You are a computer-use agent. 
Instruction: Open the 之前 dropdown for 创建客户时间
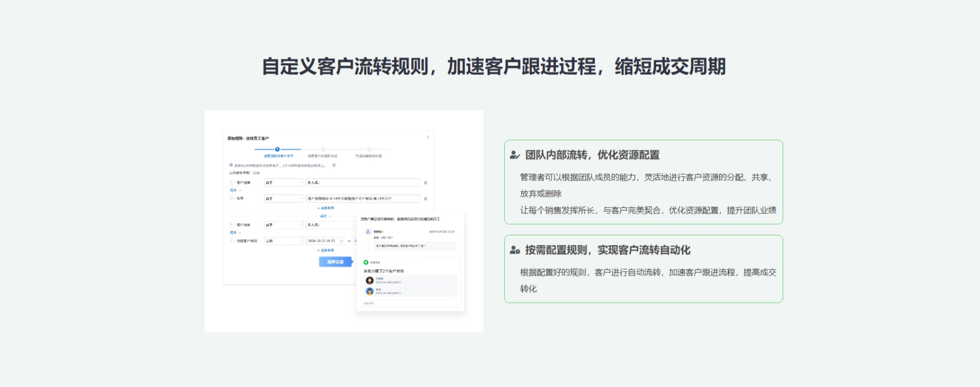(x=283, y=241)
